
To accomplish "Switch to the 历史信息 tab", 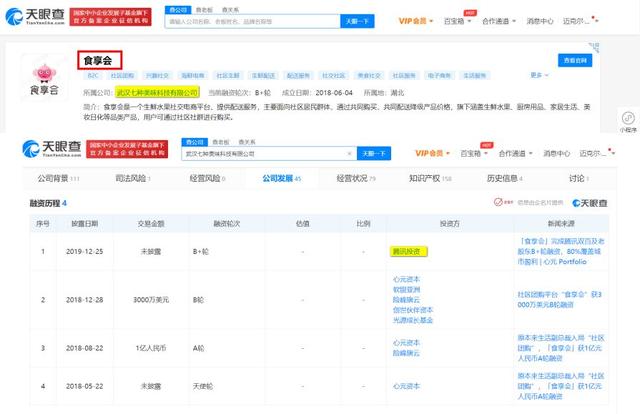I will (504, 178).
